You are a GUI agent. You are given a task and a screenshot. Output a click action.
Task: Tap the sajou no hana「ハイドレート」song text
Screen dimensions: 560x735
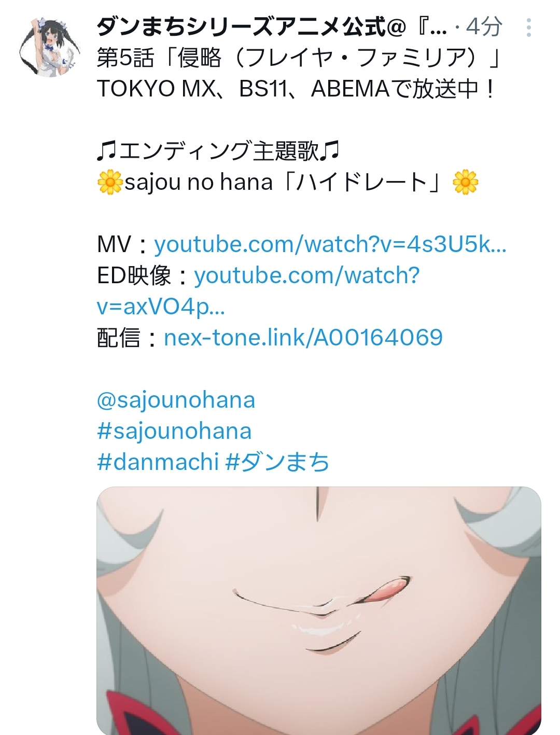(x=287, y=182)
